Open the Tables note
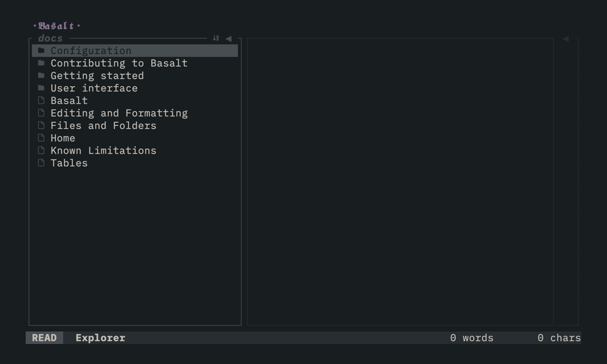 point(135,163)
